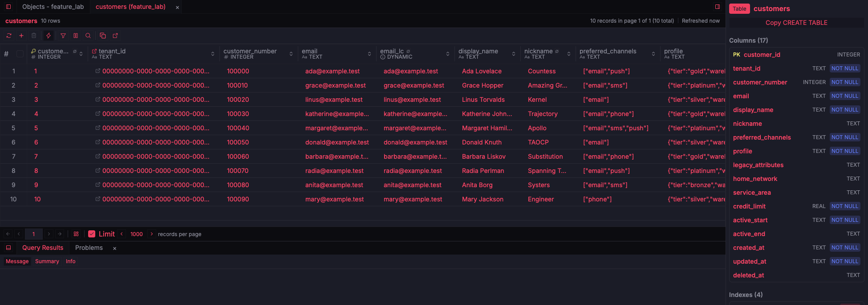The height and width of the screenshot is (305, 868).
Task: Select the customer_id column in sidebar
Action: [x=796, y=55]
